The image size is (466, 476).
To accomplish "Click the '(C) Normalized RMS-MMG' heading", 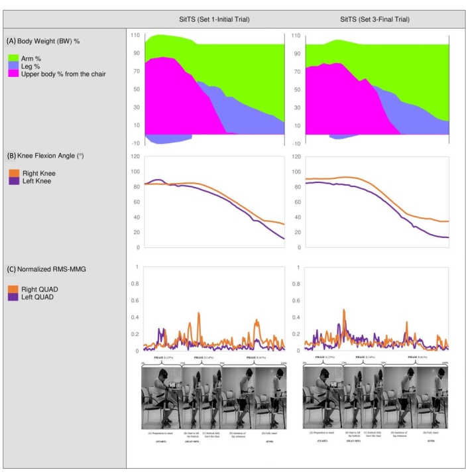I will click(46, 269).
